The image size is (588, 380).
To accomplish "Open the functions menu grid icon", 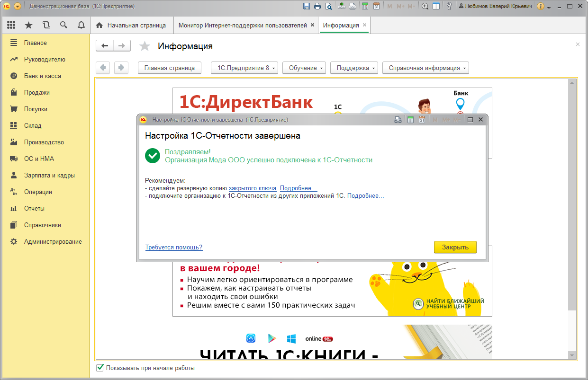I will (x=11, y=25).
